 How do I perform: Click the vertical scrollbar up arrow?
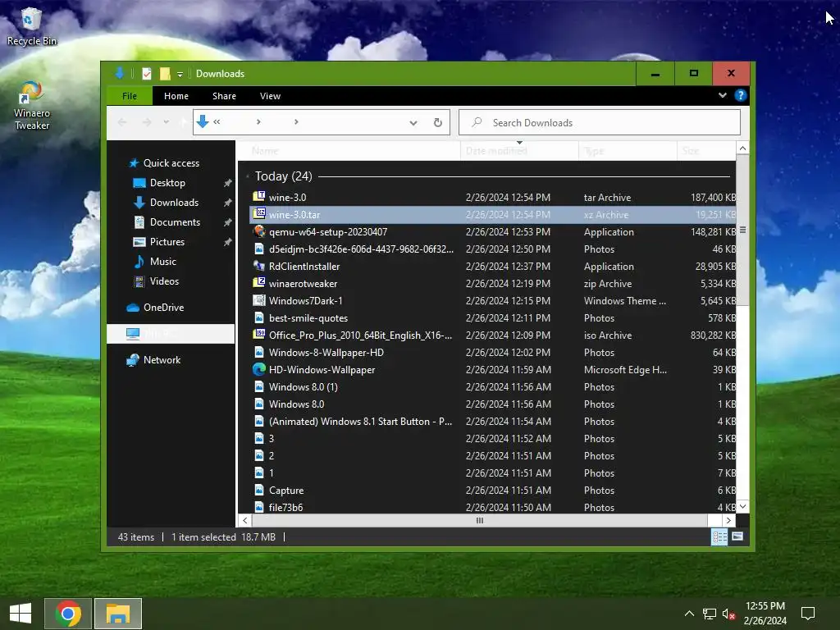[x=742, y=148]
